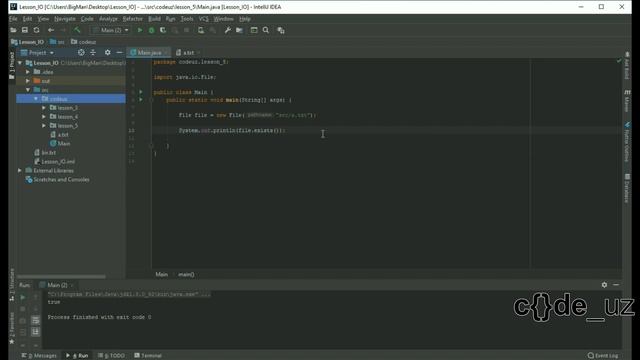Click the Main breadcrumb below the editor

pyautogui.click(x=162, y=274)
